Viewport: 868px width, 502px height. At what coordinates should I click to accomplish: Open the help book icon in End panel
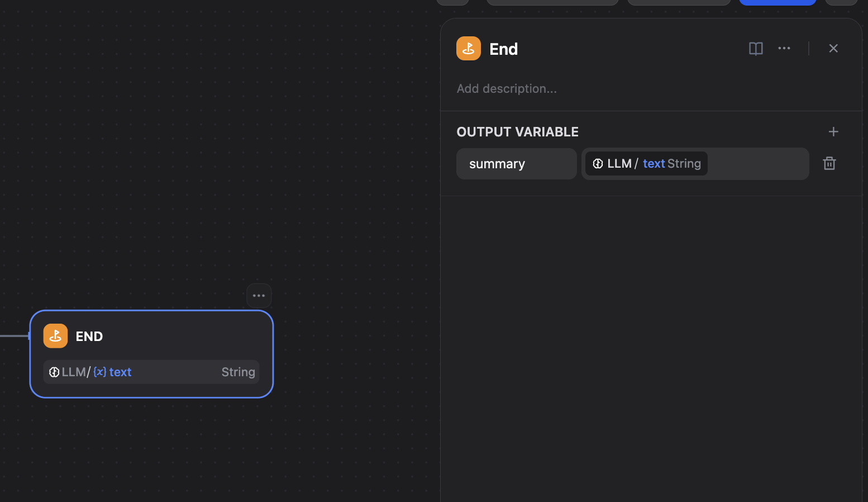coord(756,49)
